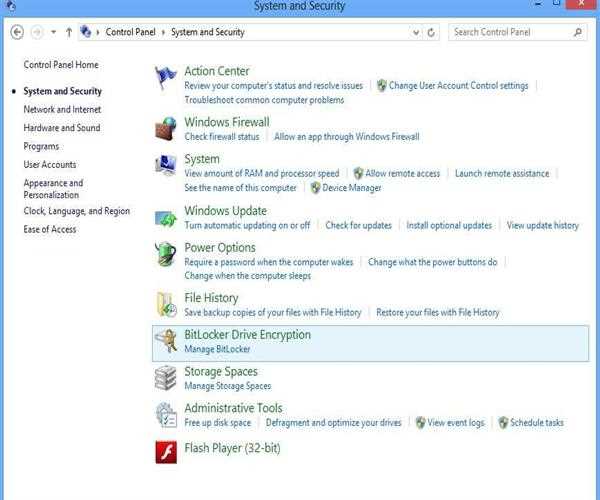Click the Administrative Tools icon
The width and height of the screenshot is (600, 500).
(166, 415)
